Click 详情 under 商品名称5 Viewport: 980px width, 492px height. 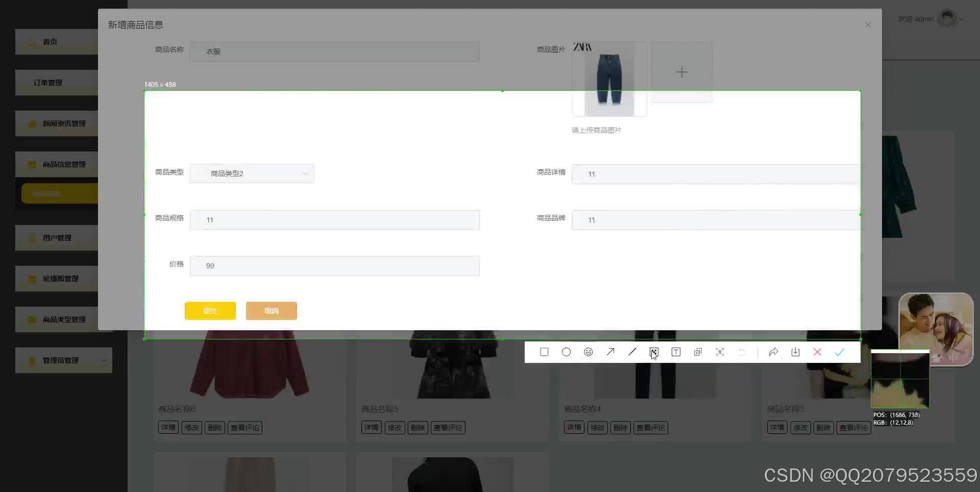pyautogui.click(x=372, y=428)
